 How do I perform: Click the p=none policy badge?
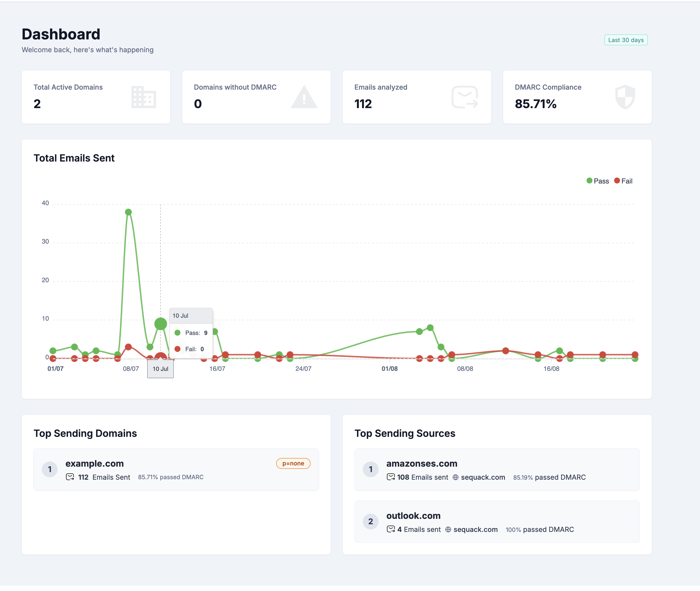[293, 463]
